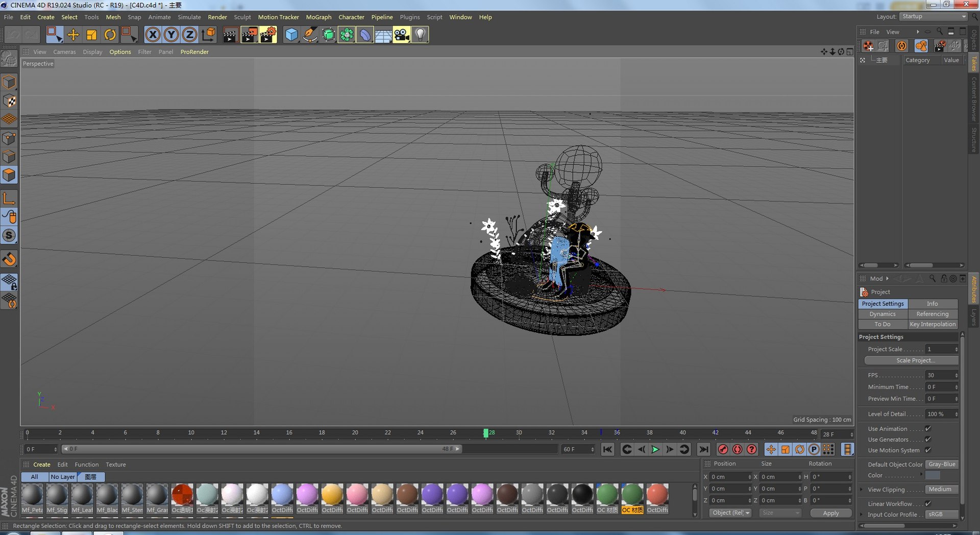Viewport: 980px width, 535px height.
Task: Add a Subdivision Surface generator
Action: (328, 35)
